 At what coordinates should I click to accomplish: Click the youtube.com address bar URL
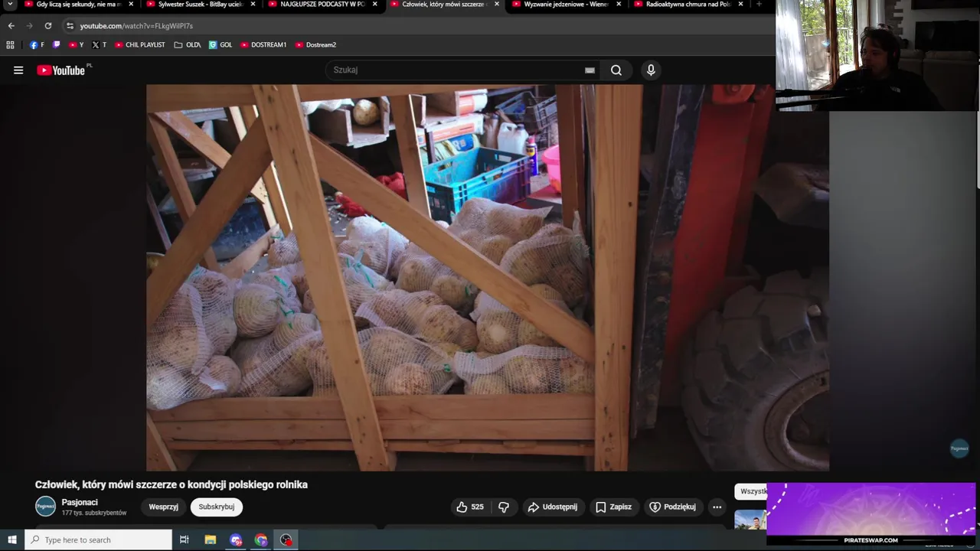[136, 25]
